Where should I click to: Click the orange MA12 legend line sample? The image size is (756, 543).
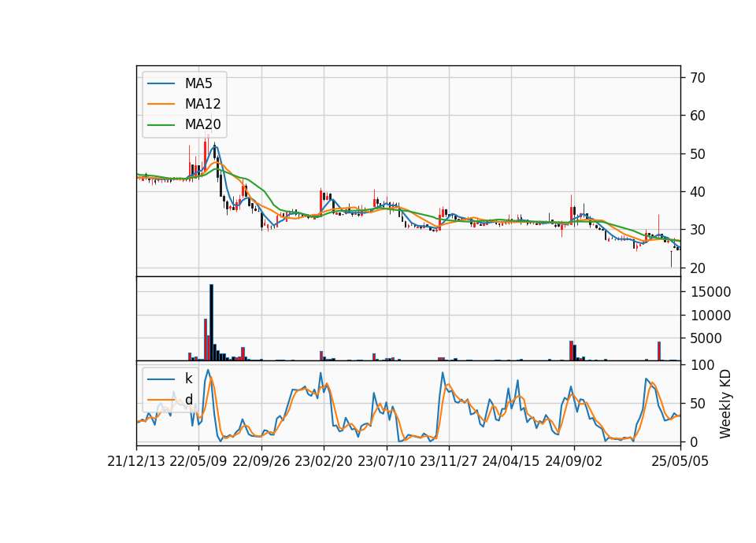161,104
